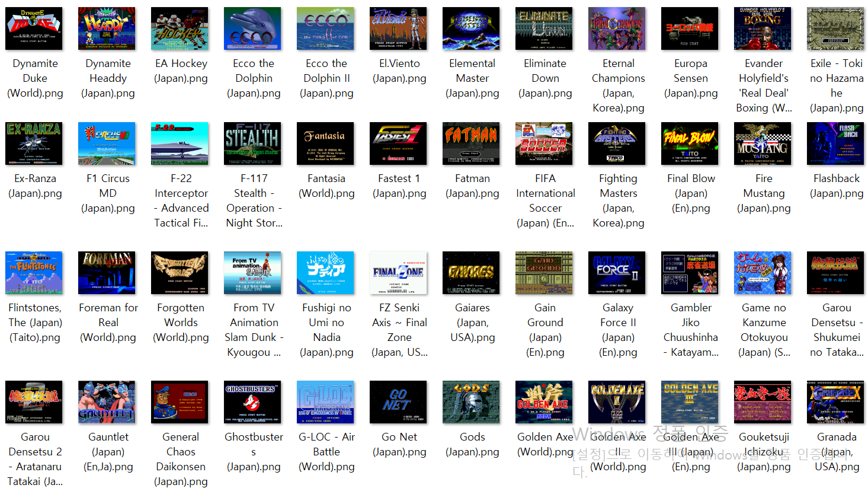Select Elemental Master (Japan).png thumbnail
Viewport: 868px width, 488px height.
pyautogui.click(x=471, y=28)
